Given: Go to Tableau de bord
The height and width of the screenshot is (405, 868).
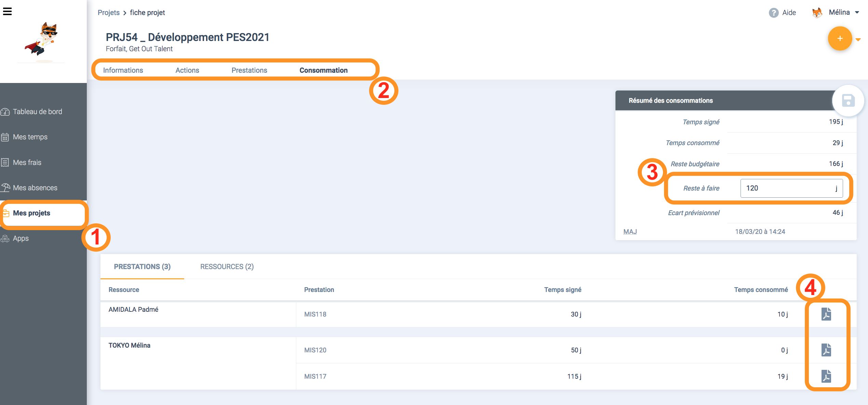Looking at the screenshot, I should click(38, 112).
